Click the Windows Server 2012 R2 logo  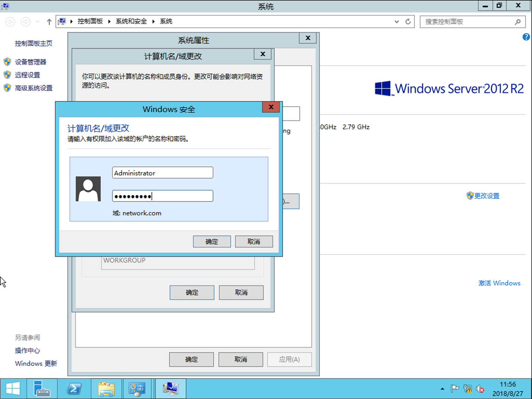[x=449, y=88]
